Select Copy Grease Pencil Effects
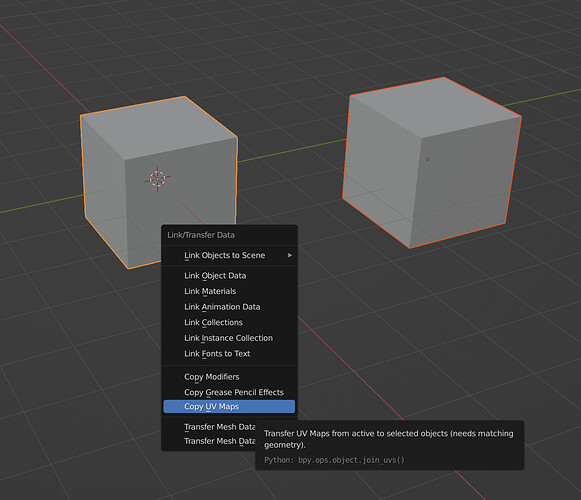The width and height of the screenshot is (581, 500). [229, 392]
